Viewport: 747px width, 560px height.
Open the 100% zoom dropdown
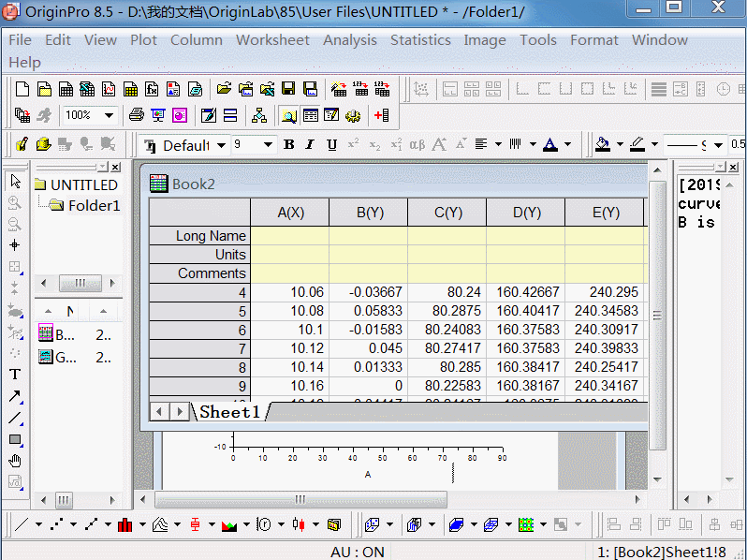(109, 115)
